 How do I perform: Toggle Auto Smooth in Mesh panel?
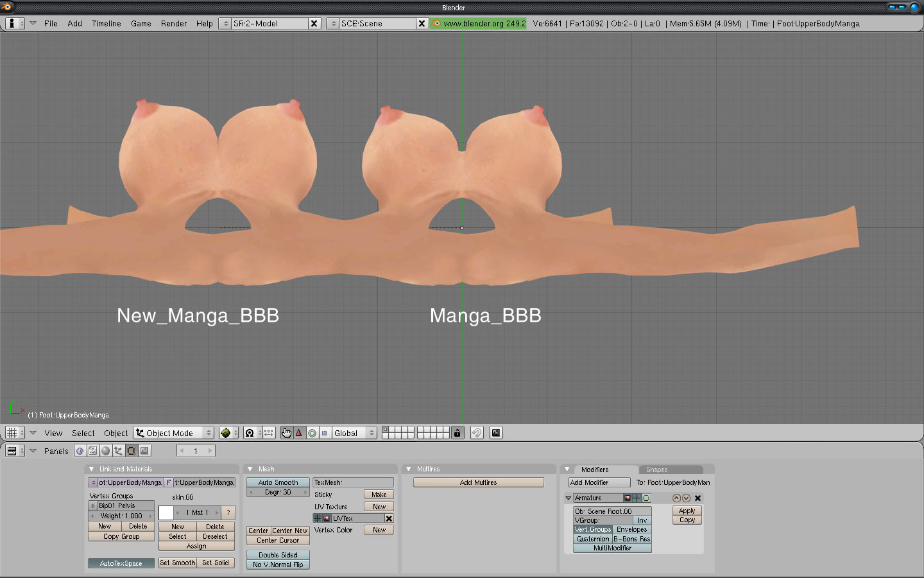pyautogui.click(x=278, y=482)
